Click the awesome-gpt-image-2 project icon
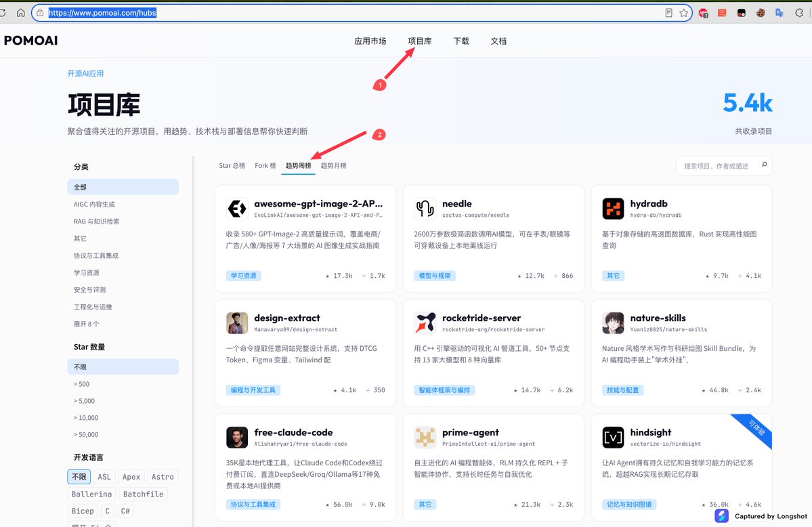This screenshot has width=812, height=527. (x=237, y=209)
